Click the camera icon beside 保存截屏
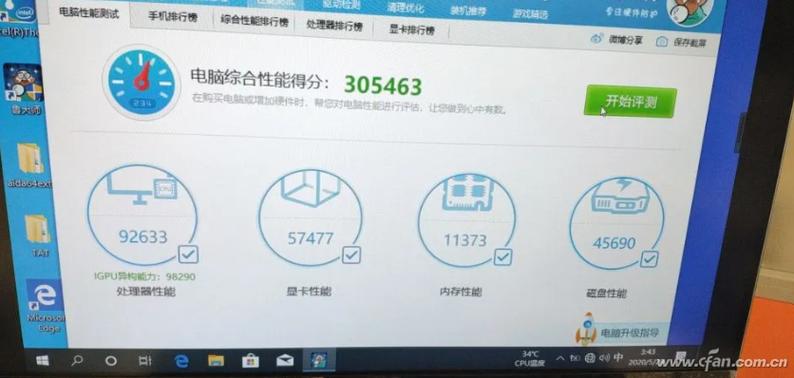The width and height of the screenshot is (794, 378). [661, 41]
